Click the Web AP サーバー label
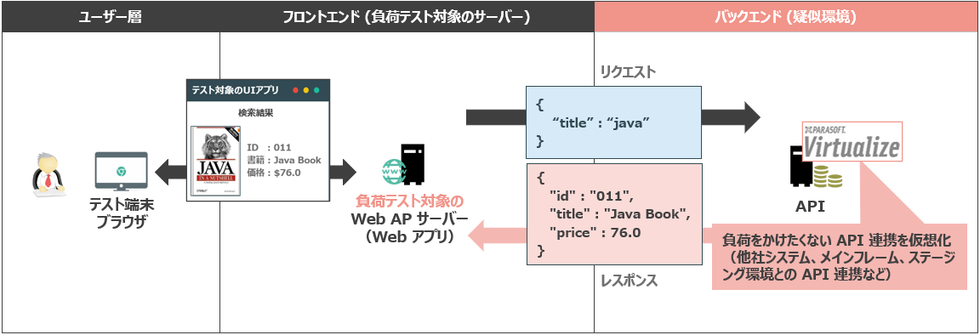The height and width of the screenshot is (335, 980). [x=409, y=219]
